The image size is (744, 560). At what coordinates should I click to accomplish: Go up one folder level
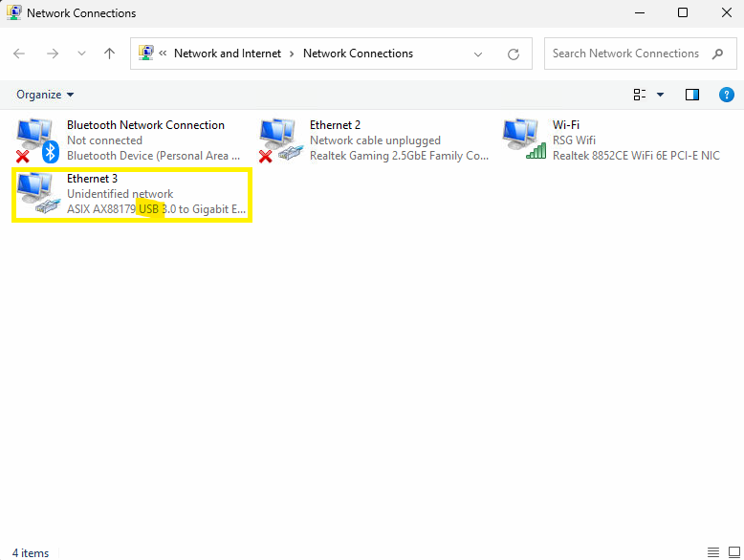pos(109,54)
